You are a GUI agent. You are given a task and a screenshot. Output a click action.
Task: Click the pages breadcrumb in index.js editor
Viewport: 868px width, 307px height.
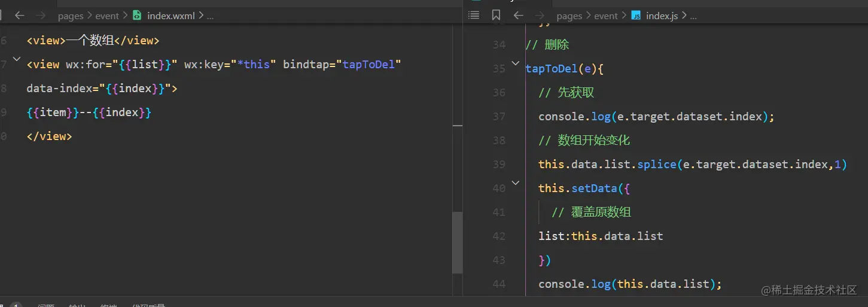tap(569, 16)
